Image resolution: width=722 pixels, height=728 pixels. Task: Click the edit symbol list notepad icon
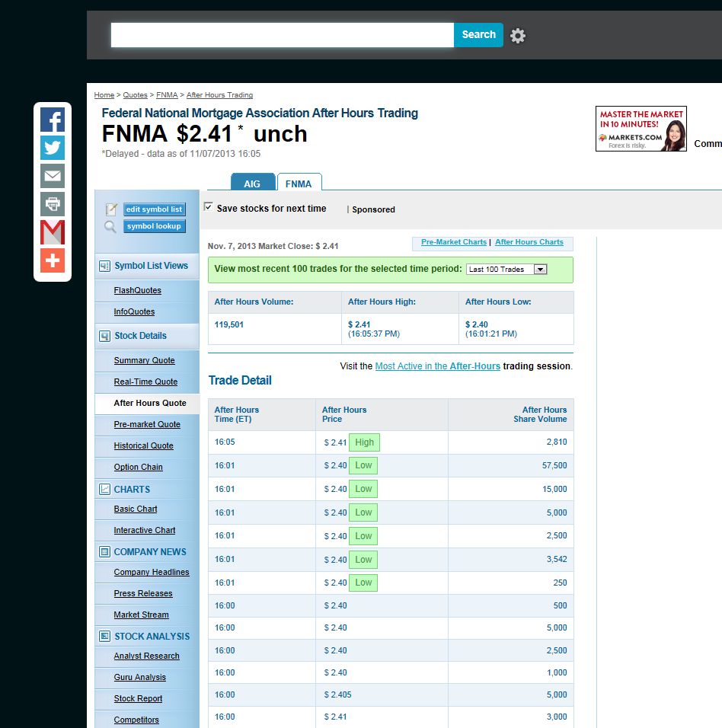click(111, 209)
